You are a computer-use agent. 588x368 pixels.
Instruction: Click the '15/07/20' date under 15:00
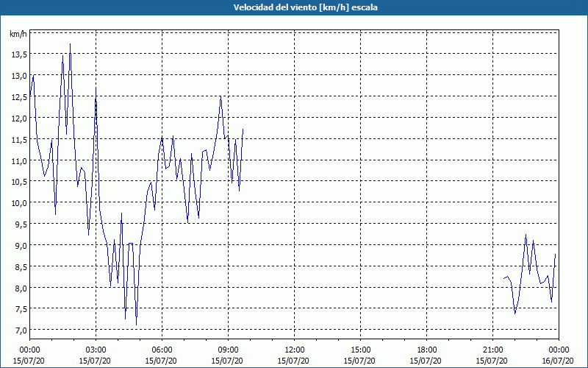[x=359, y=361]
